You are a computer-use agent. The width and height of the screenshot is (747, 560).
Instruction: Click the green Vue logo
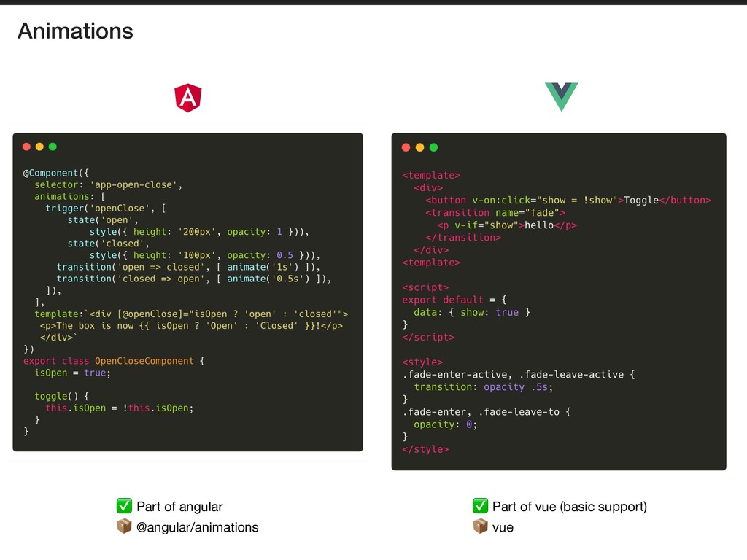pos(562,97)
